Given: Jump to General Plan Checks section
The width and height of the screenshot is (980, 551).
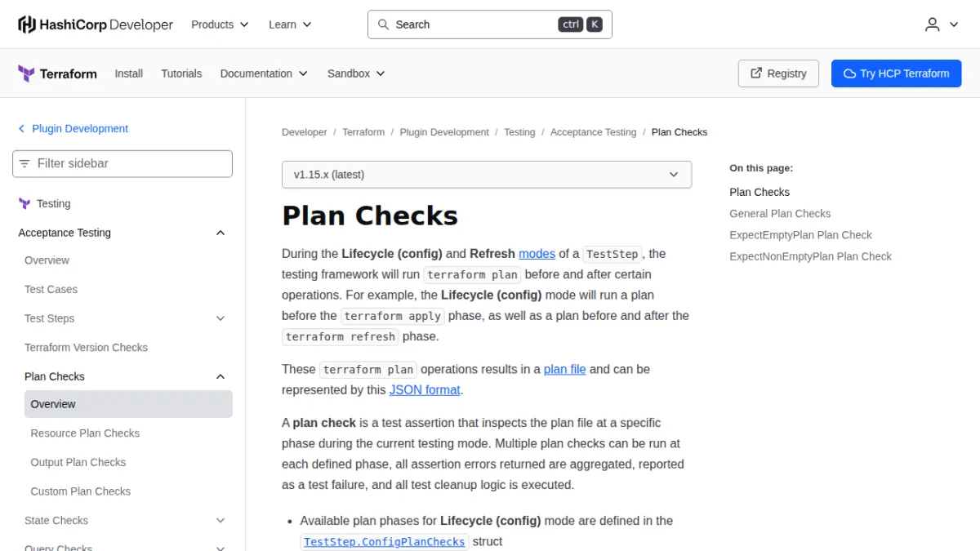Looking at the screenshot, I should [780, 214].
